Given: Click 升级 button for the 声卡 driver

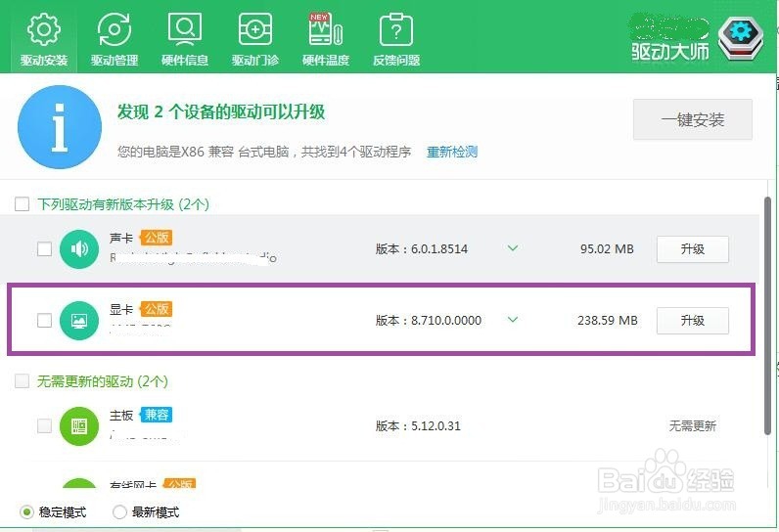Looking at the screenshot, I should 693,249.
